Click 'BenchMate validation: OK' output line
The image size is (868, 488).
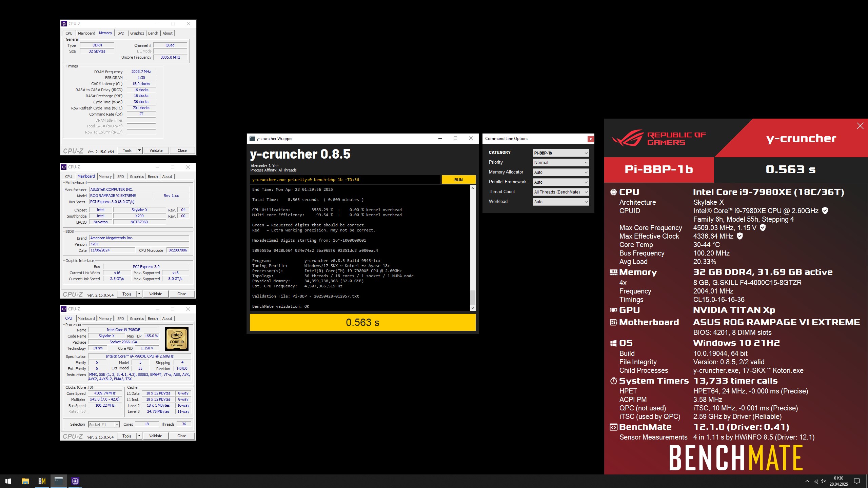click(280, 306)
